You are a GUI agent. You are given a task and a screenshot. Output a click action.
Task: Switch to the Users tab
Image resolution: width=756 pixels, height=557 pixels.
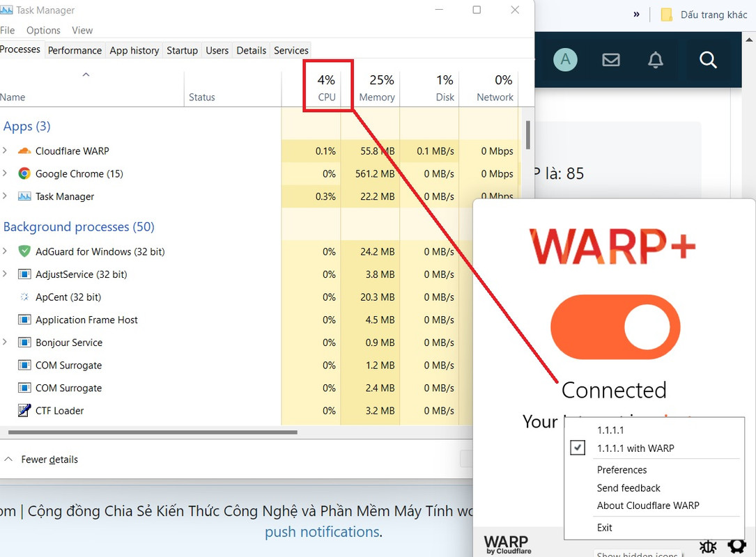coord(217,51)
